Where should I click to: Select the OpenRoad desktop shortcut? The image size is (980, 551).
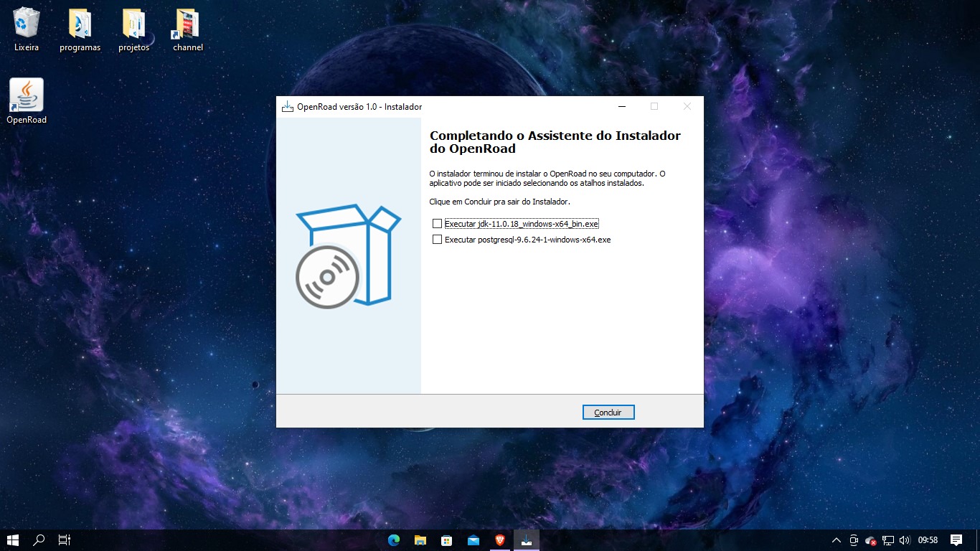click(27, 101)
